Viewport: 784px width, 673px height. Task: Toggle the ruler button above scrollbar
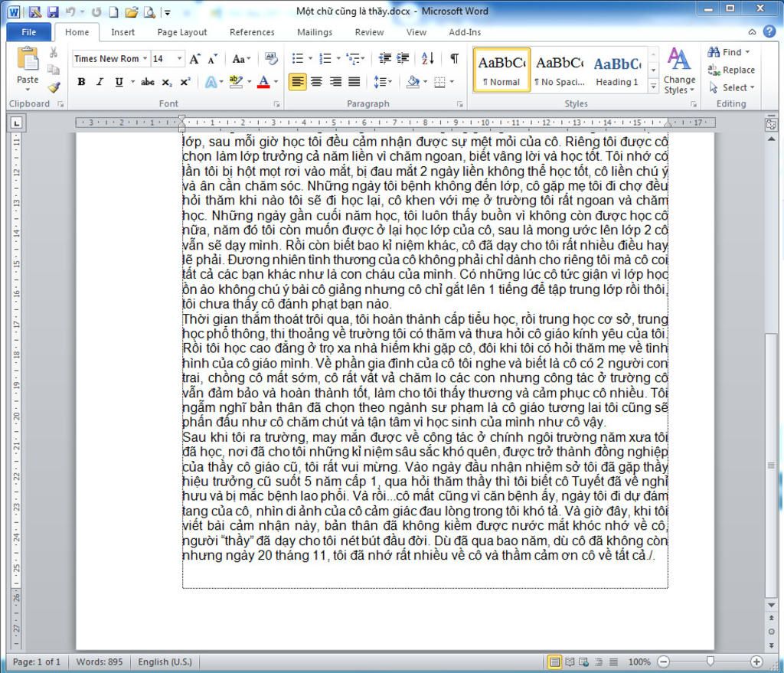coord(771,124)
